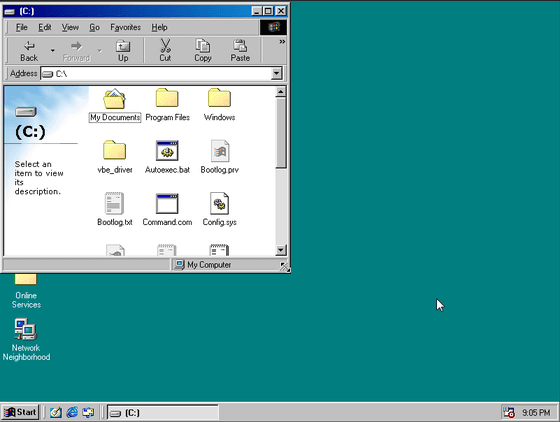
Task: Minimize the (C:) window
Action: pyautogui.click(x=256, y=11)
